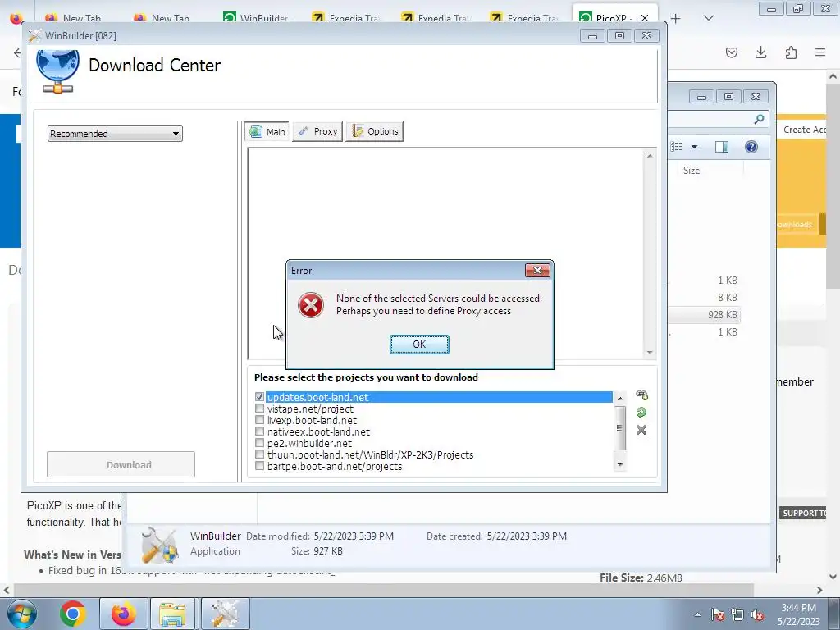Close the Error dialog with the X
This screenshot has height=630, width=840.
click(537, 270)
